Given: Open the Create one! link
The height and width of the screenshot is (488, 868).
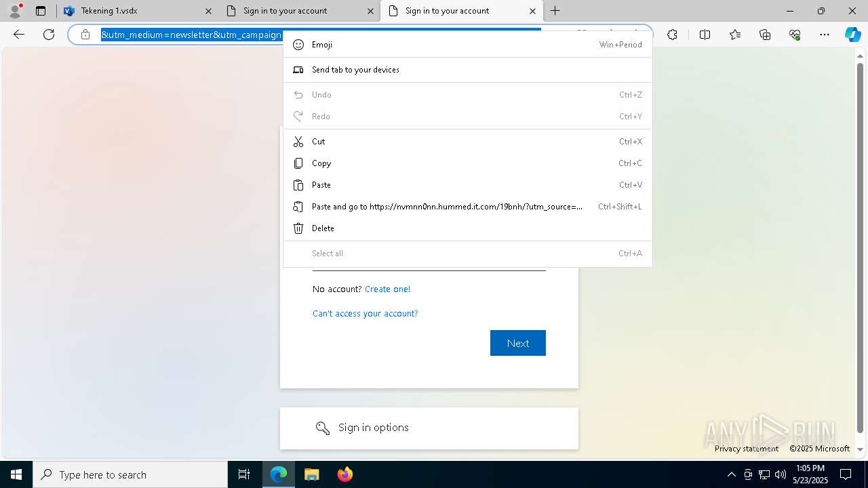Looking at the screenshot, I should [x=387, y=289].
